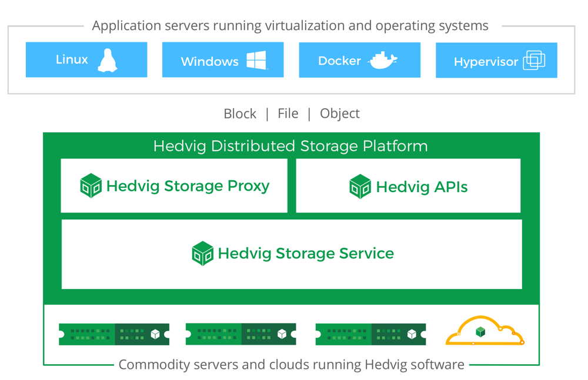
Task: Click the 'Block' label
Action: [x=240, y=113]
